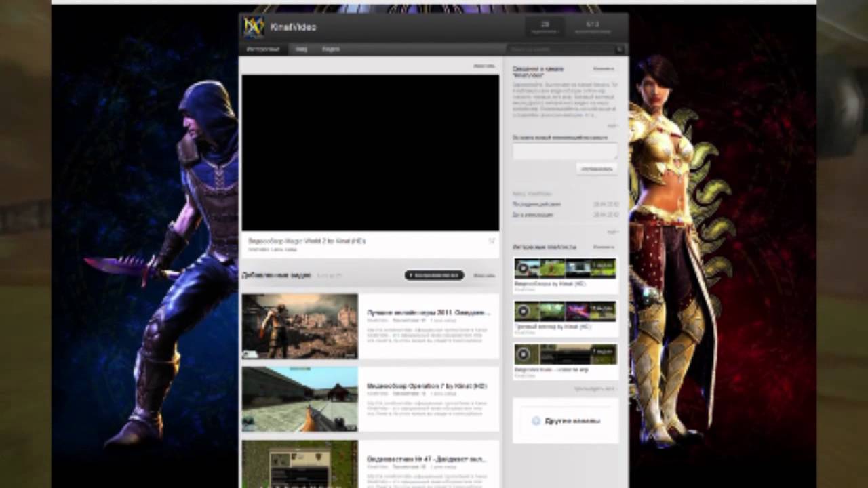Click the round icon in 'Другие каналы' box

coord(536,421)
